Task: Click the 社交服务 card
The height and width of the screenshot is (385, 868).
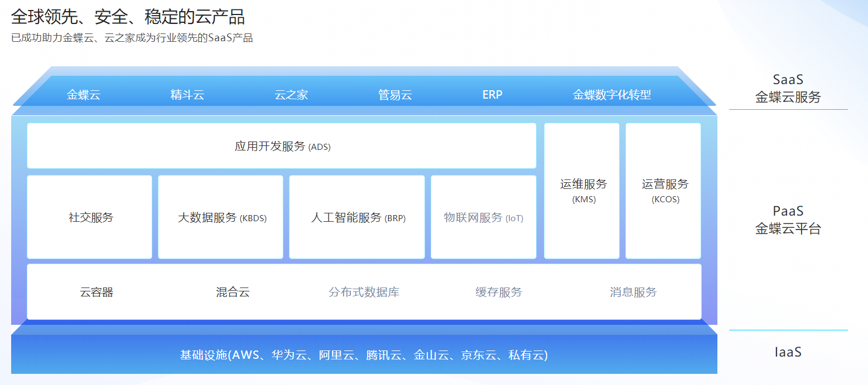Action: 89,217
